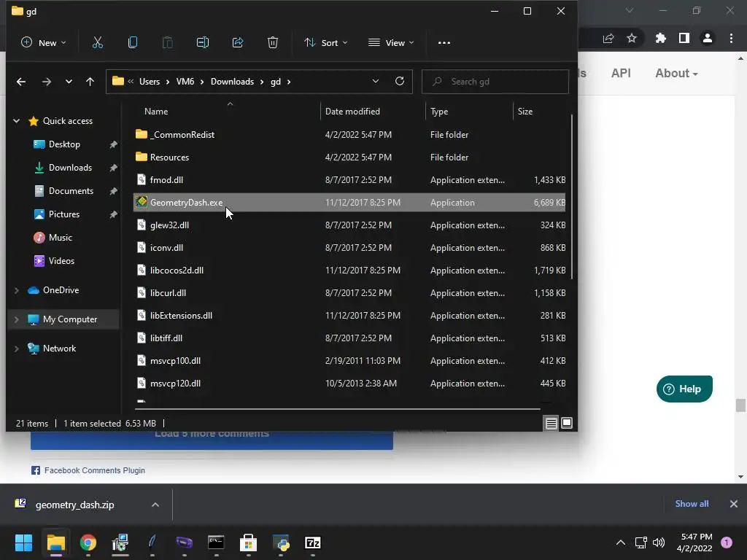Screen dimensions: 747x560
Task: Open Documents in Quick access
Action: point(71,191)
